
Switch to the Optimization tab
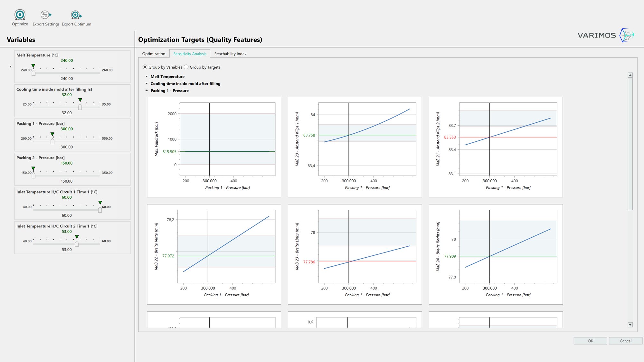coord(154,54)
